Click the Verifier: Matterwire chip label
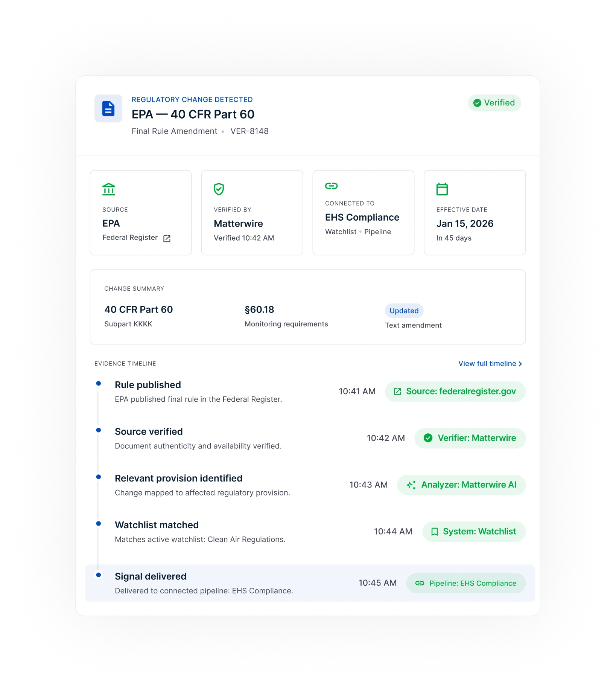This screenshot has height=692, width=616. tap(477, 438)
